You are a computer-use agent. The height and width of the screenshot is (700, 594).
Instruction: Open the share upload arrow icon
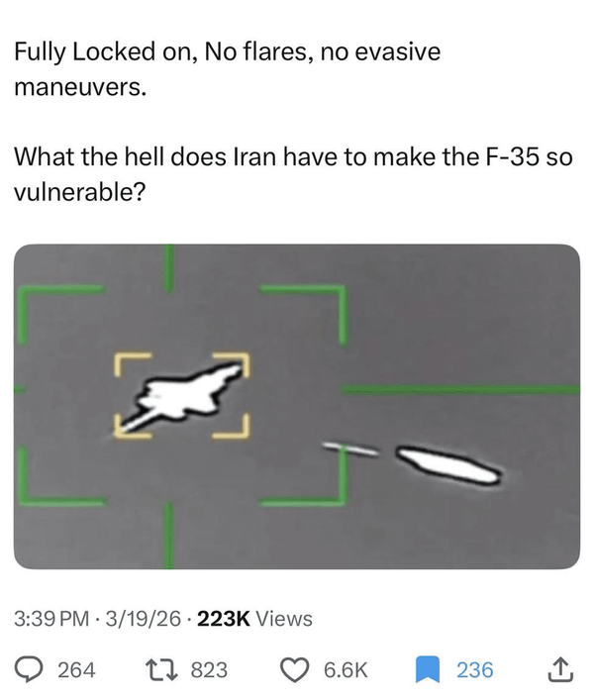(x=562, y=669)
